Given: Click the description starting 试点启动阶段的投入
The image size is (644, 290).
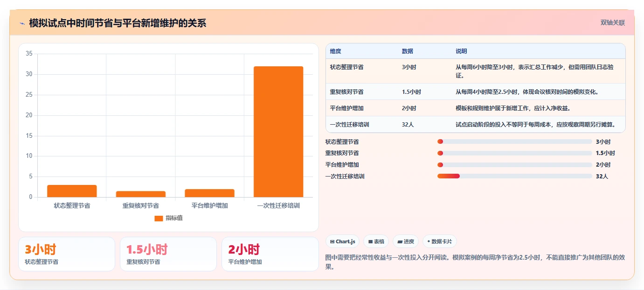Looking at the screenshot, I should point(535,124).
